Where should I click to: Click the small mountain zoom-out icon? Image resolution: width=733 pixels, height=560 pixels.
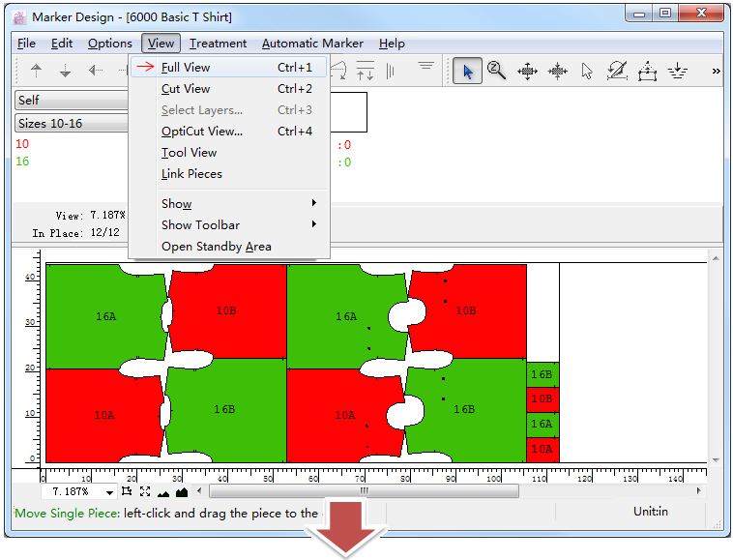[162, 492]
